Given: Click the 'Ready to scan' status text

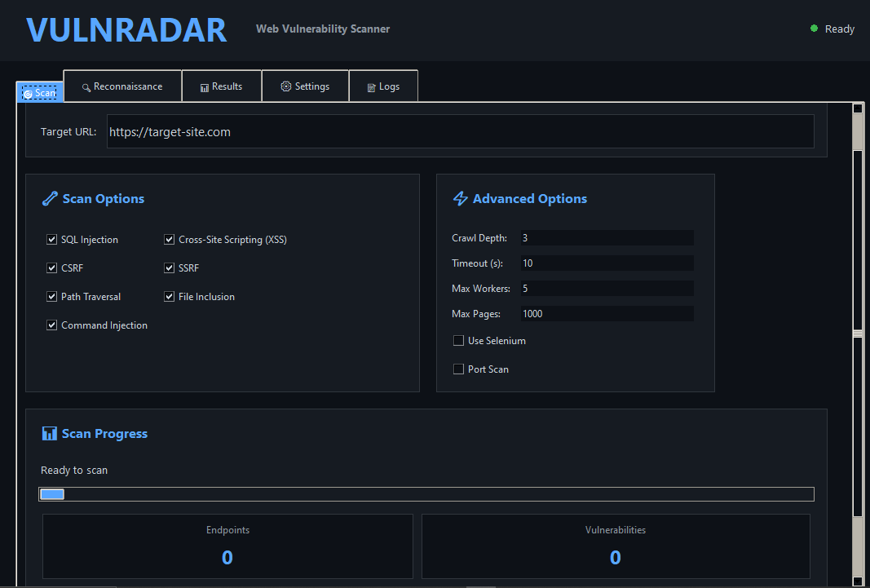Looking at the screenshot, I should coord(74,470).
